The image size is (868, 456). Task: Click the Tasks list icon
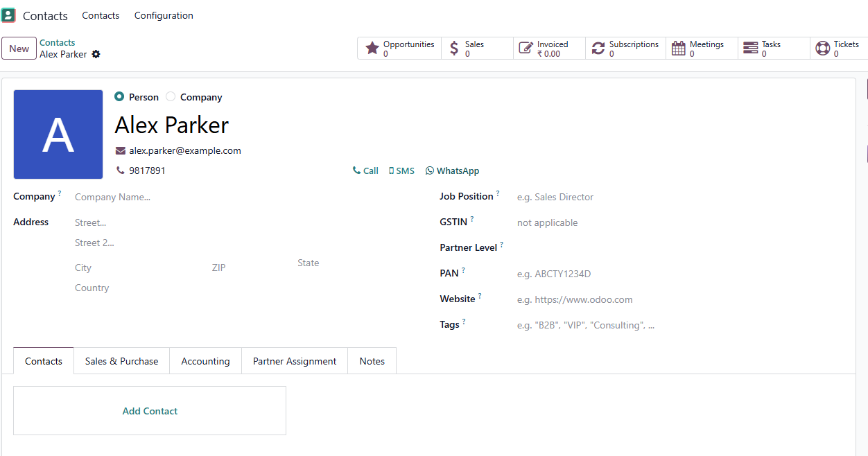(751, 48)
